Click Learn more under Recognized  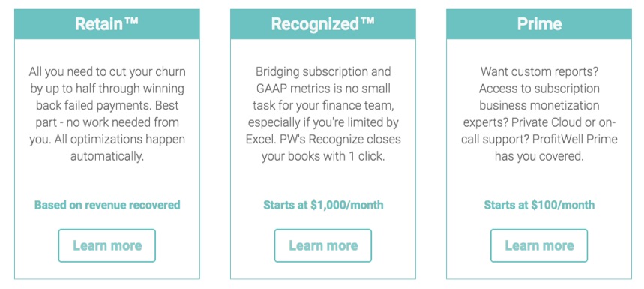coord(323,245)
